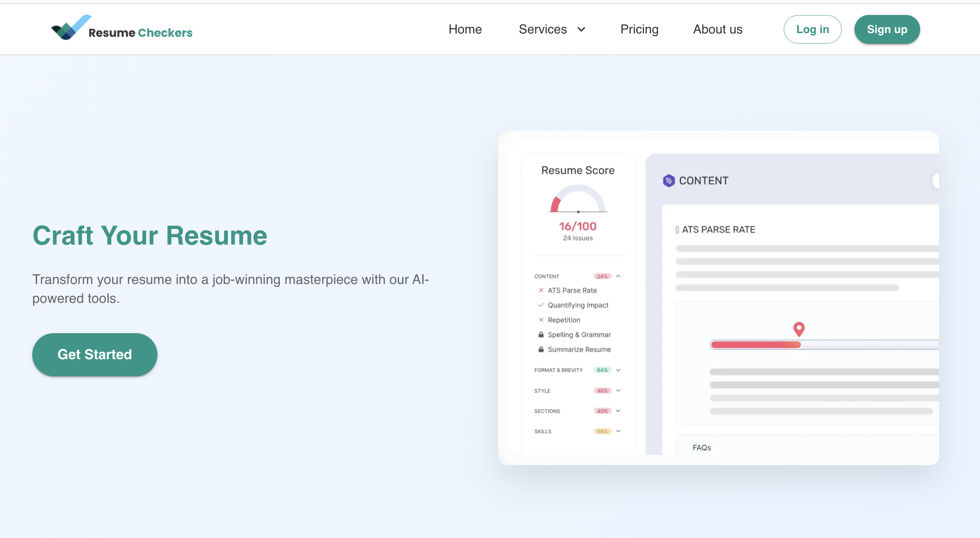Collapse the CONTENT section in the score panel
This screenshot has height=538, width=980.
pos(618,276)
